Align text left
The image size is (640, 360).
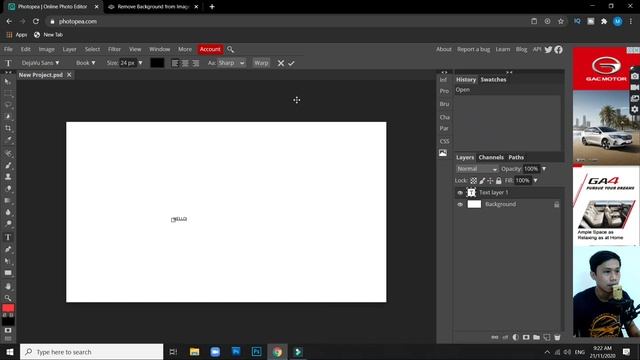[x=175, y=63]
